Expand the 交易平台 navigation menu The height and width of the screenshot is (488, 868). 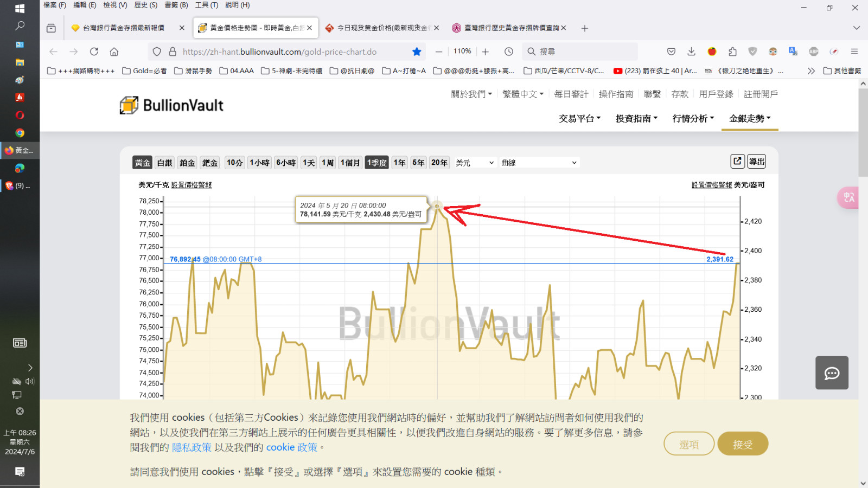click(x=580, y=118)
